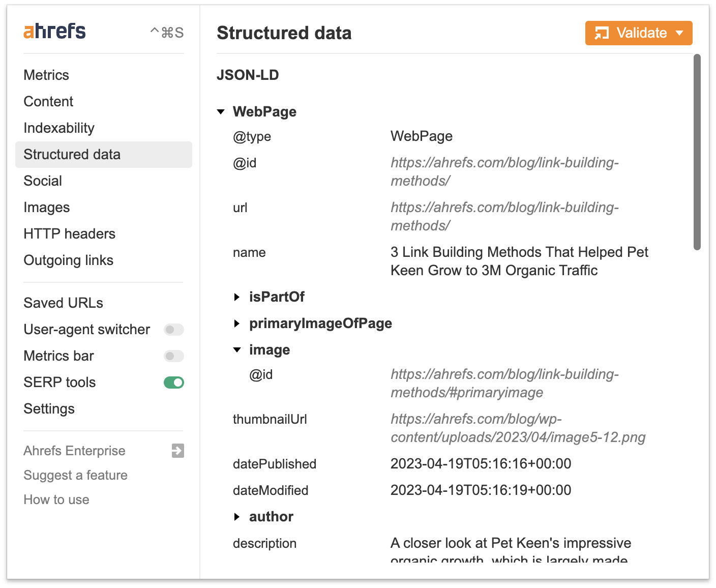Click the description key label

pos(264,543)
